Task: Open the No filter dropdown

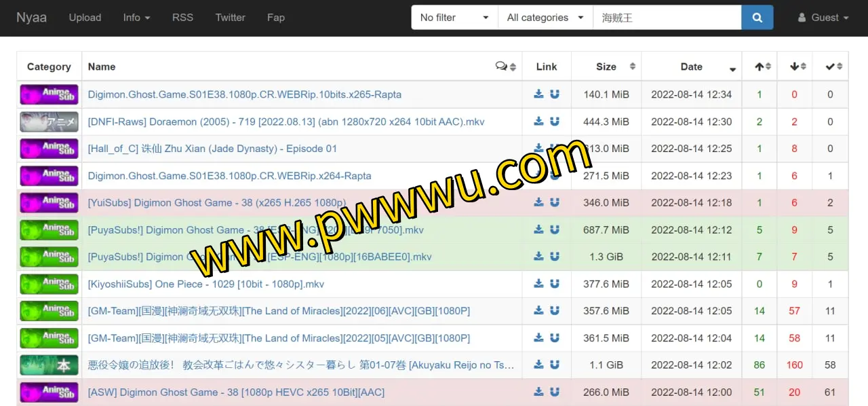Action: [454, 18]
